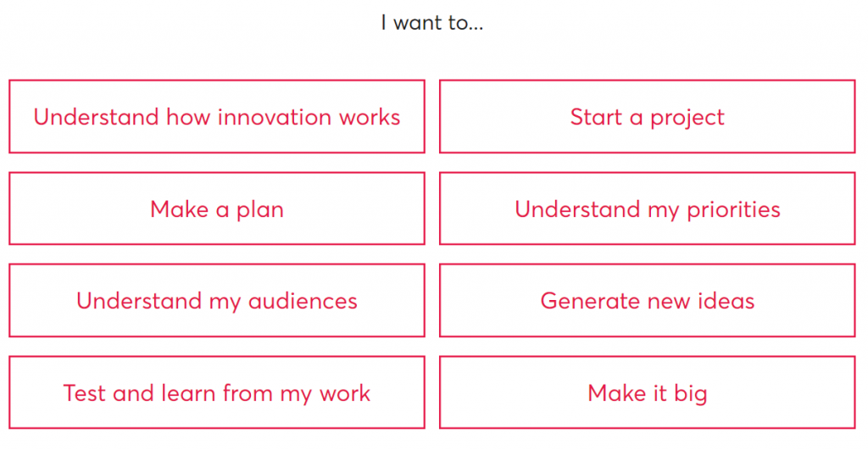This screenshot has height=450, width=868.
Task: Click the red 'Start a project' label text
Action: pyautogui.click(x=647, y=118)
